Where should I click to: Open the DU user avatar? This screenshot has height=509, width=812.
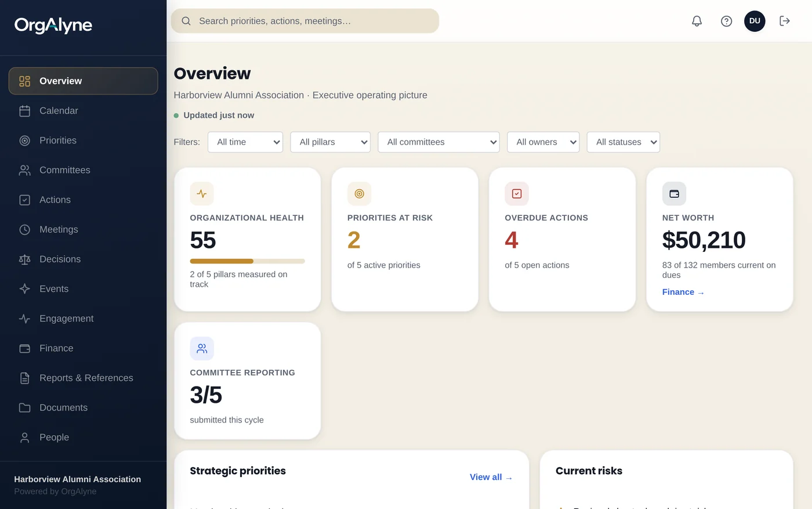(x=755, y=21)
